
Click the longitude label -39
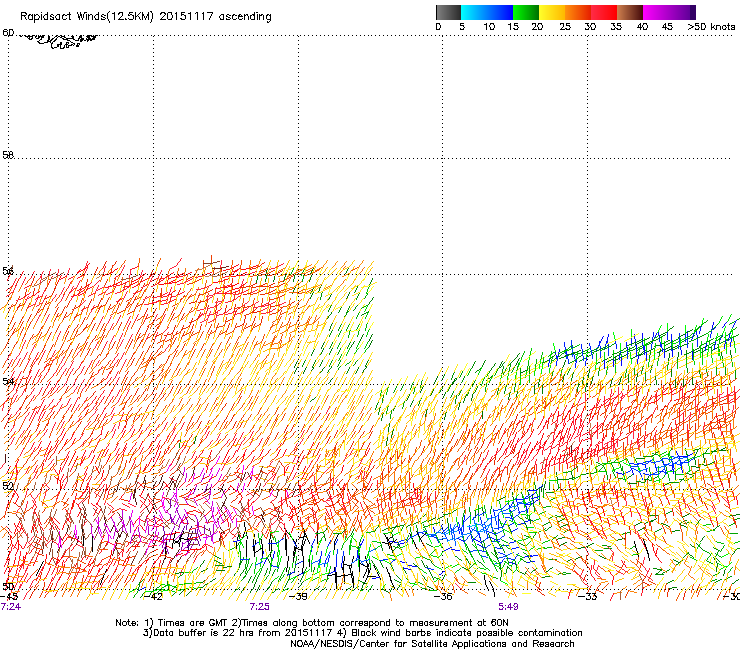click(298, 597)
